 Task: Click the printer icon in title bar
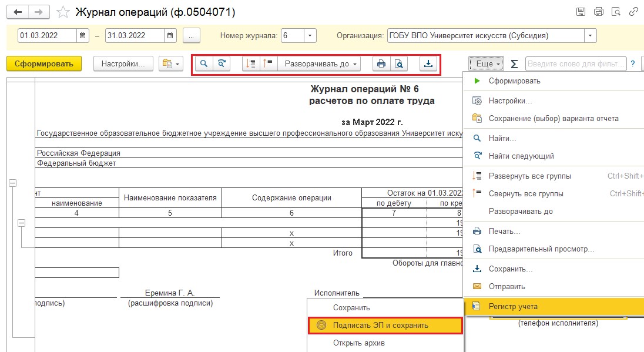[598, 12]
